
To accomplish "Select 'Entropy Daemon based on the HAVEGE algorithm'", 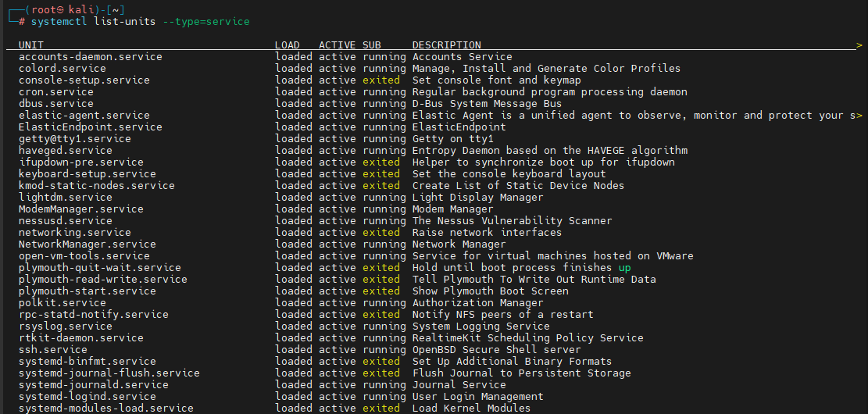I will tap(550, 151).
